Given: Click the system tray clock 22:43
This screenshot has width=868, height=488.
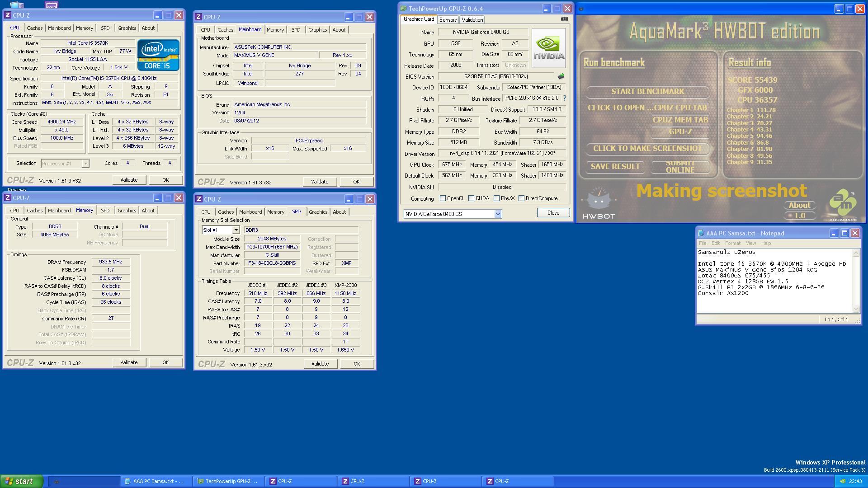Looking at the screenshot, I should click(x=855, y=481).
